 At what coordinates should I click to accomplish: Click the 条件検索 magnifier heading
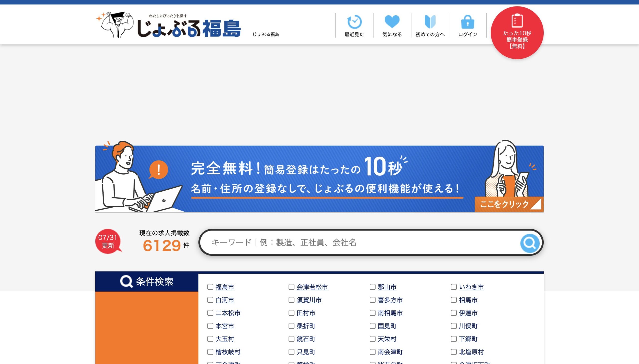tap(147, 281)
